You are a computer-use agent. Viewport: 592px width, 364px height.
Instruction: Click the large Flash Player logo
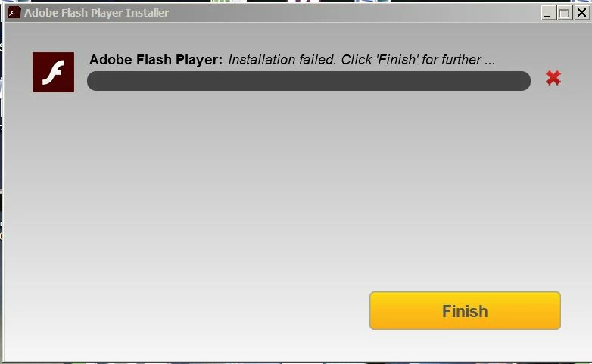(x=53, y=72)
